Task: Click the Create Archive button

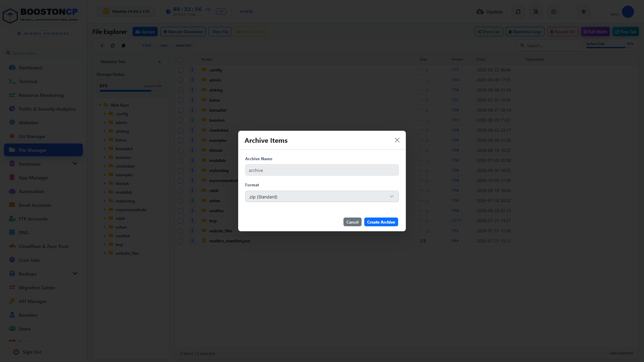Action: coord(381,222)
